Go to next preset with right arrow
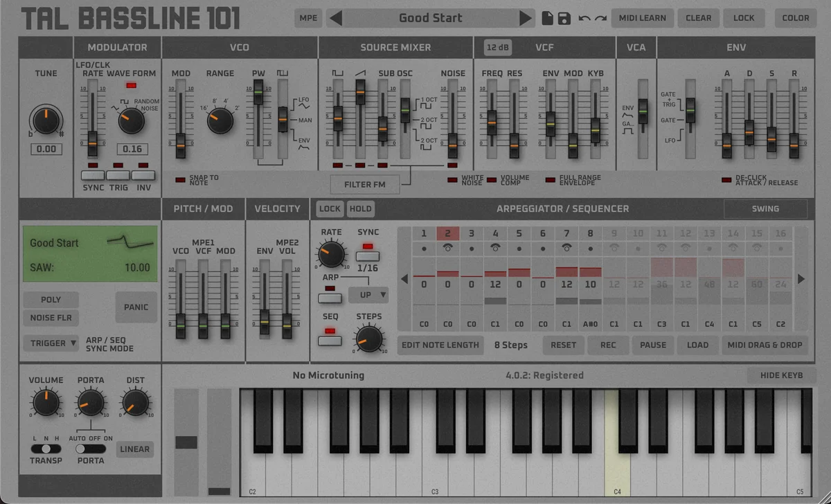Viewport: 831px width, 504px height. tap(526, 18)
